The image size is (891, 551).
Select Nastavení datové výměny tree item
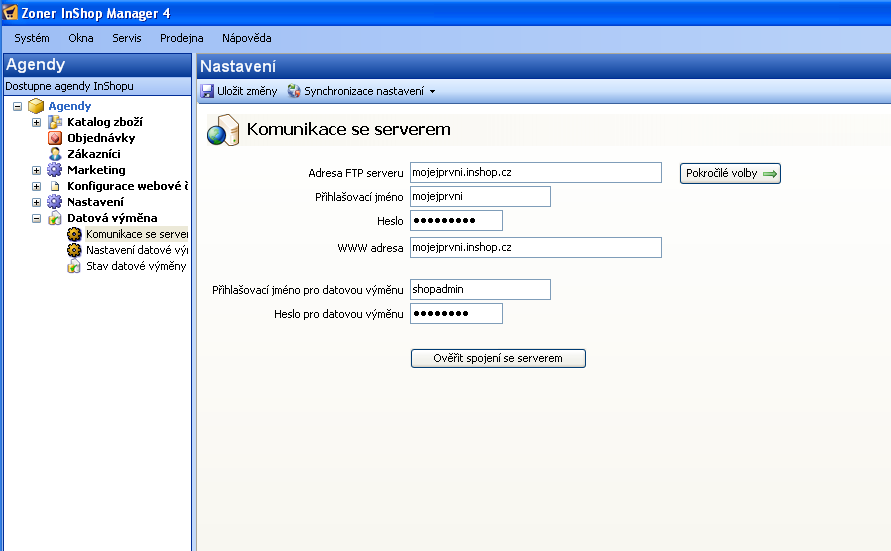[x=137, y=250]
